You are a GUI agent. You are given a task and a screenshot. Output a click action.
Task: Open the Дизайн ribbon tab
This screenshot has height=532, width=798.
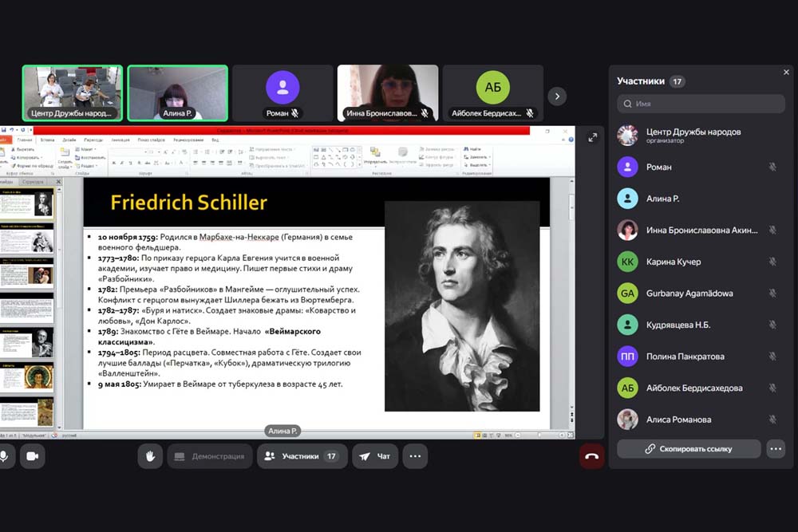pos(69,140)
